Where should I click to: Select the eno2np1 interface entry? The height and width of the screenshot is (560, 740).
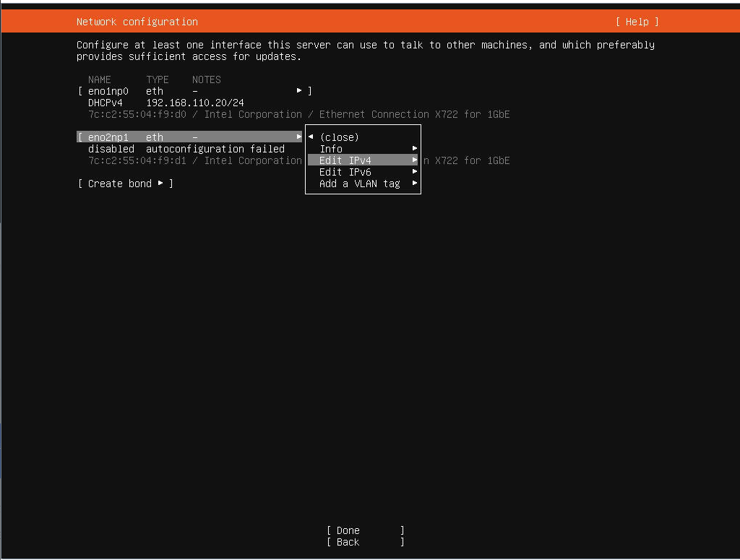click(108, 137)
